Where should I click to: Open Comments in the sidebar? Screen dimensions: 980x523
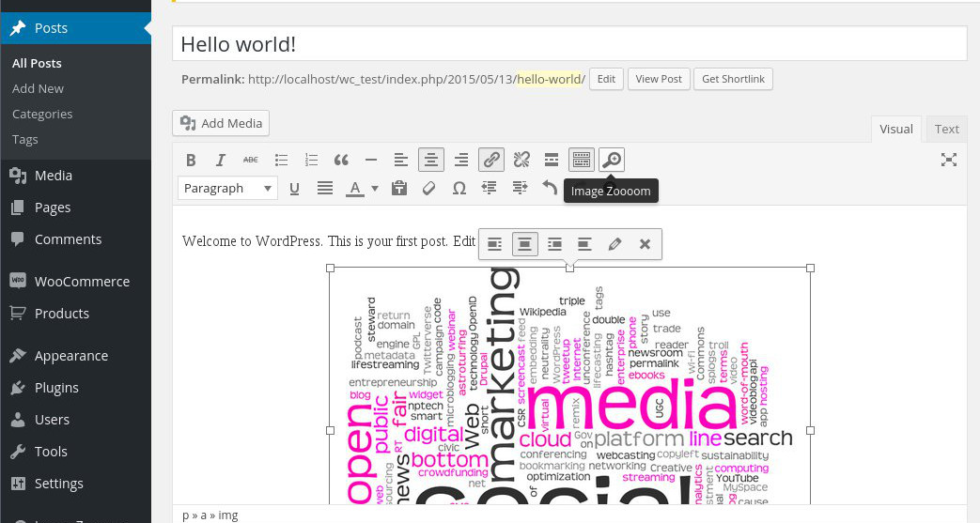point(75,239)
